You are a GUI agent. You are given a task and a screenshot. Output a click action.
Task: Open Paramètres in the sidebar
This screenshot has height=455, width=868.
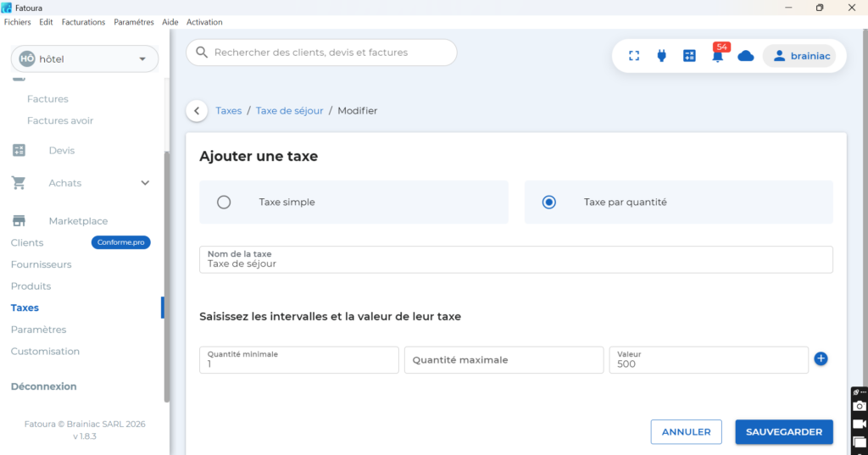pyautogui.click(x=39, y=330)
